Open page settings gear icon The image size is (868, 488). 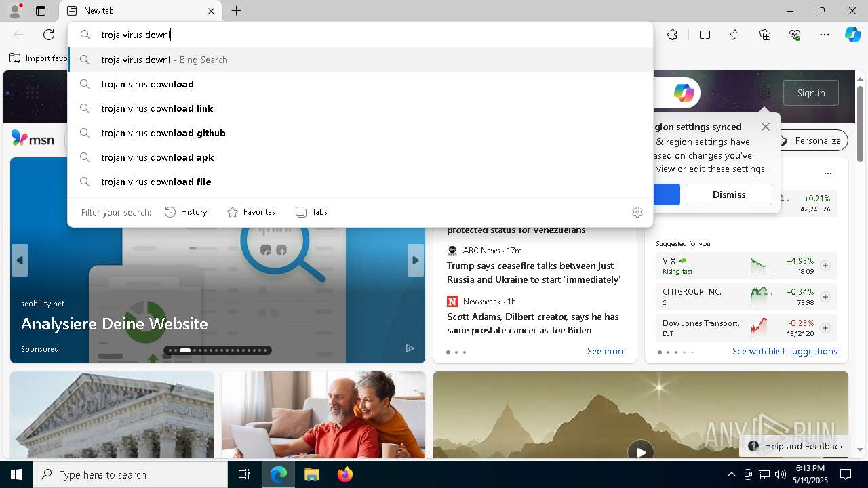[x=764, y=93]
